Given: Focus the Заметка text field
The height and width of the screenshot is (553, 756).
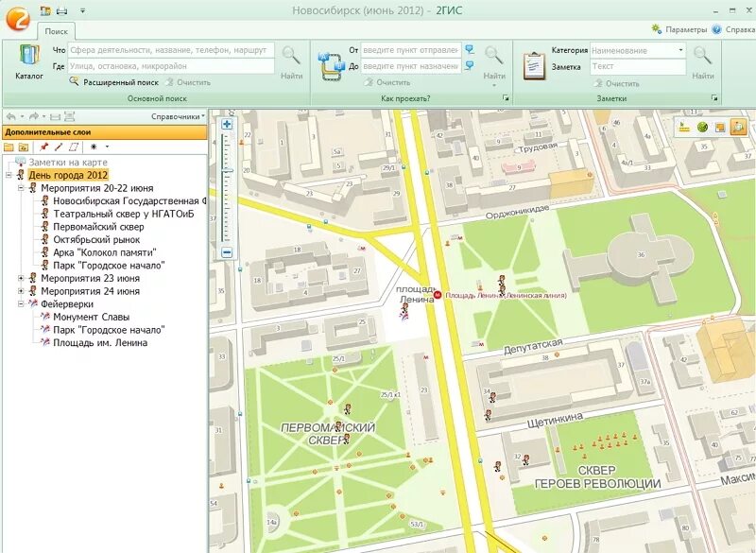Looking at the screenshot, I should pos(637,66).
